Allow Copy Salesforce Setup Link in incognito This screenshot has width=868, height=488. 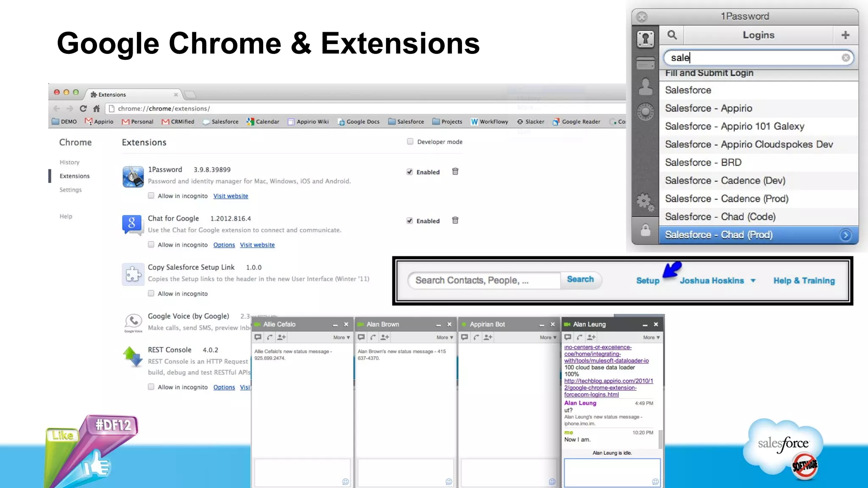[x=151, y=293]
